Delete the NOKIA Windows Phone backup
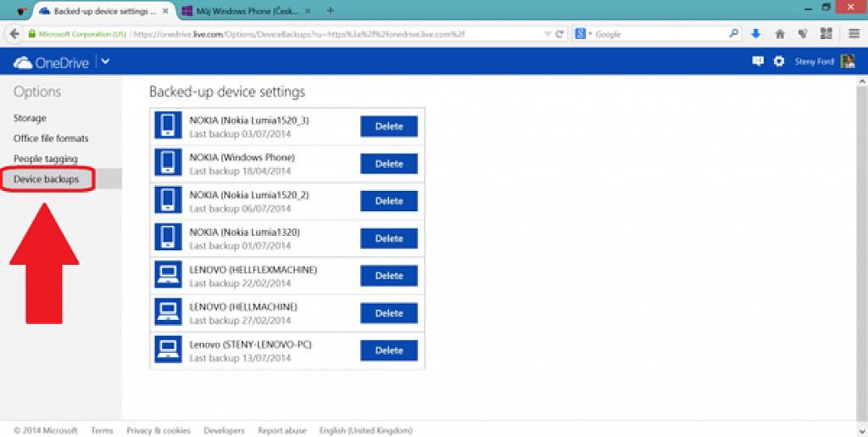 click(389, 164)
